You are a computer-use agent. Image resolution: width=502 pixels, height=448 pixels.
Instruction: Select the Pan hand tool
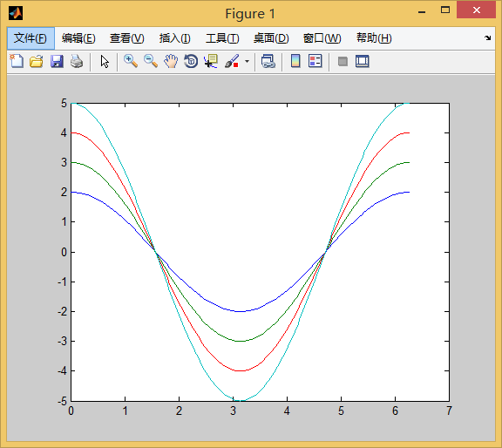(171, 61)
